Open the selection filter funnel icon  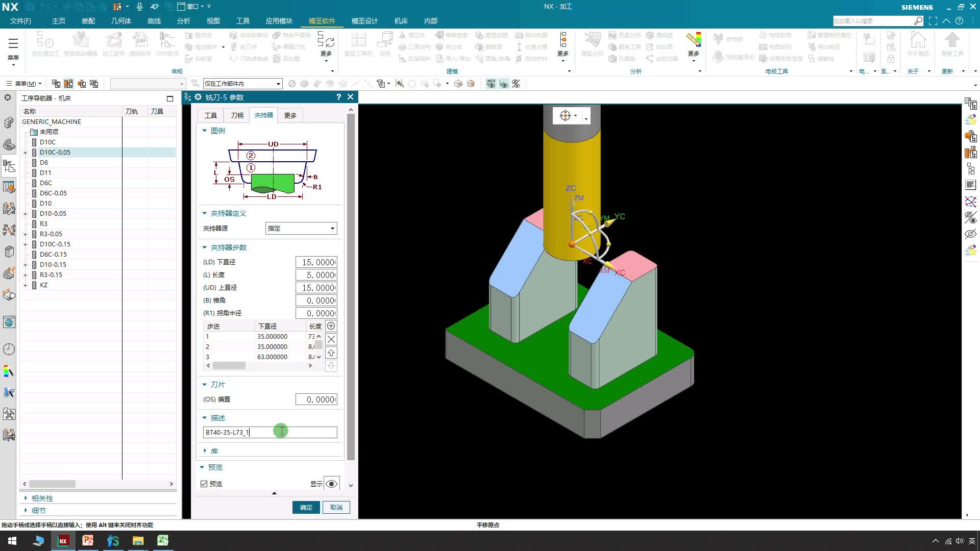(x=194, y=84)
